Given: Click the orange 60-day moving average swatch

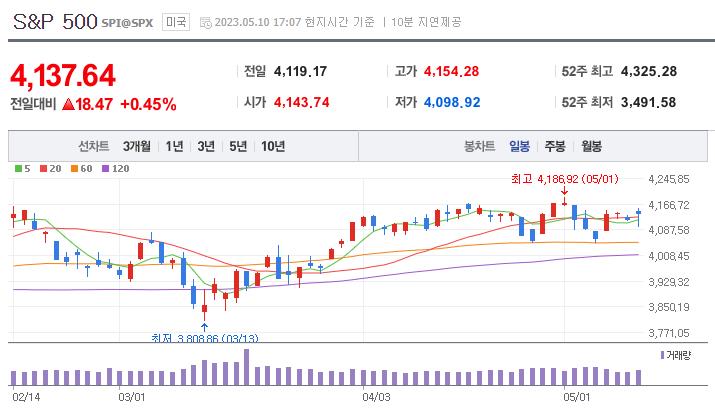Looking at the screenshot, I should coord(74,169).
